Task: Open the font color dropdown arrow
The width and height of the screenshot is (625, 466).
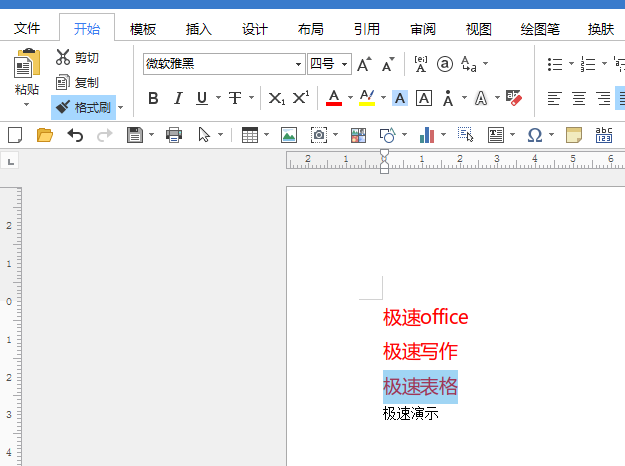Action: [x=350, y=98]
